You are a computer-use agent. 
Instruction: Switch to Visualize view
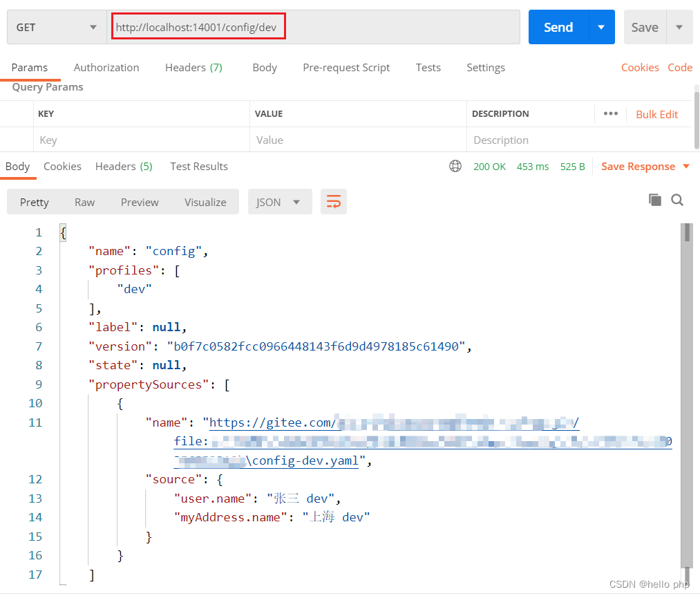pyautogui.click(x=205, y=202)
